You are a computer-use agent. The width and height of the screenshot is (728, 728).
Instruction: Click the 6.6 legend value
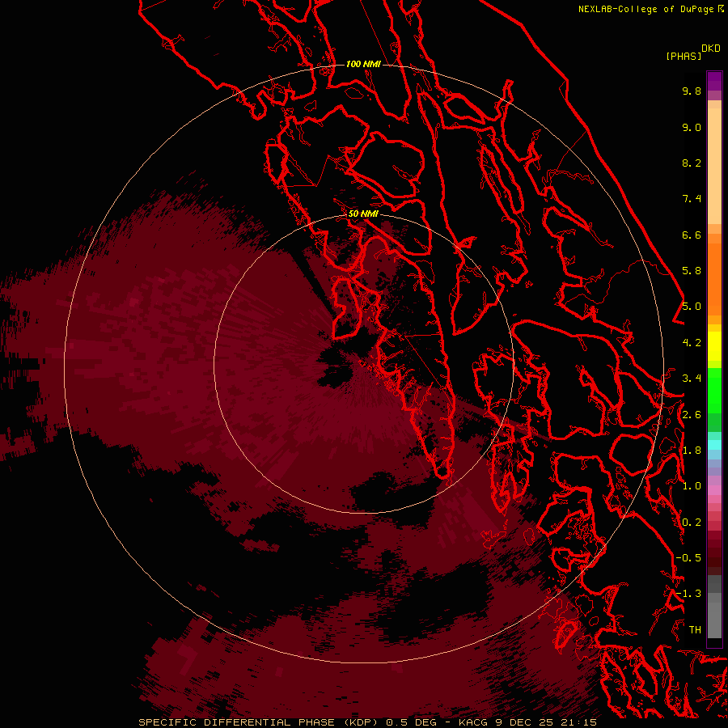(x=692, y=235)
